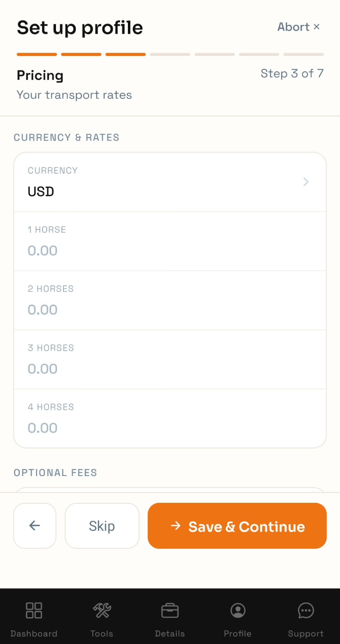Click the arrow icon inside Save & Continue
The height and width of the screenshot is (644, 340).
[x=175, y=526]
